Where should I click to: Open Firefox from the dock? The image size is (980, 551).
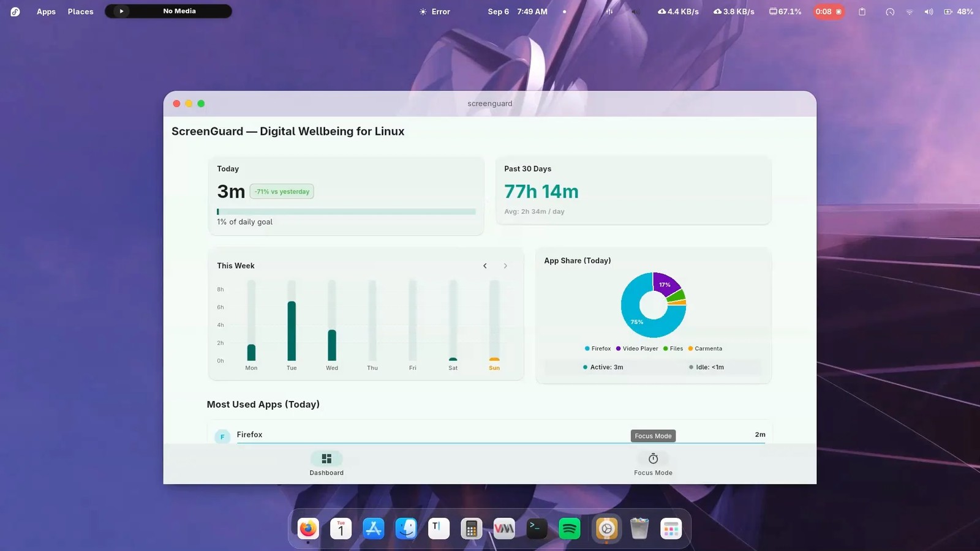(308, 528)
